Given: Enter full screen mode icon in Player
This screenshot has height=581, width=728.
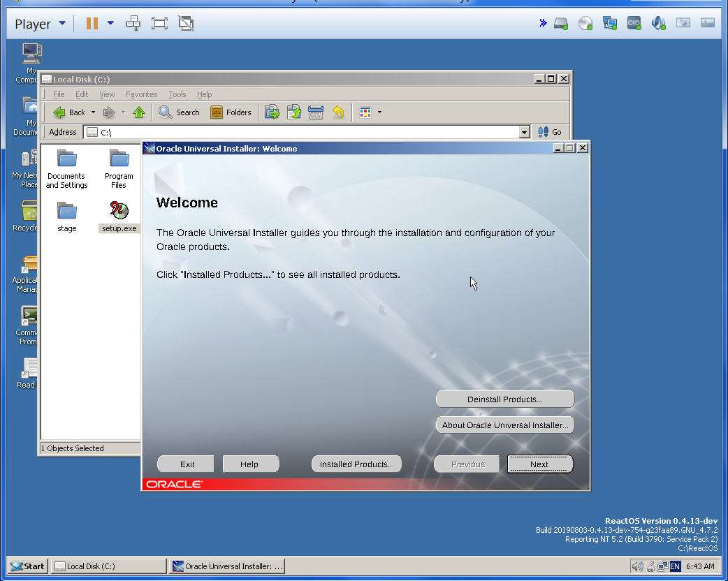Looking at the screenshot, I should [x=159, y=23].
